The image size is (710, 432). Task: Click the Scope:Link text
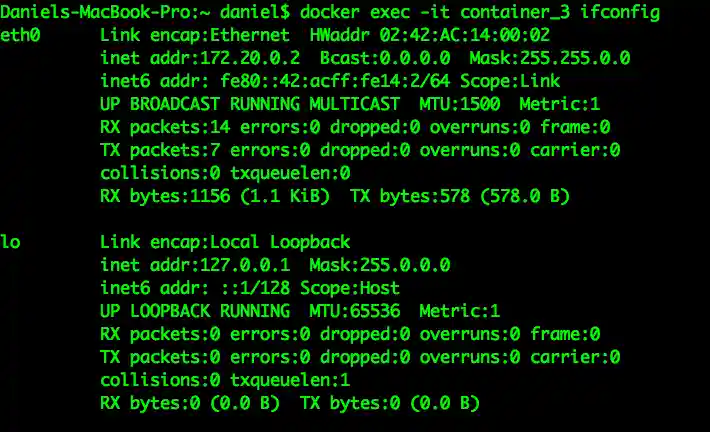(510, 81)
